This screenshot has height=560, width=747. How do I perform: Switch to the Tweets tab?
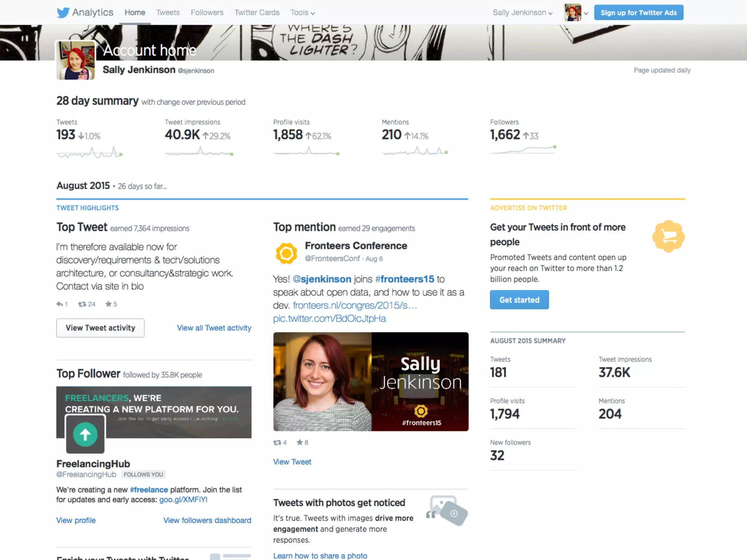pyautogui.click(x=168, y=12)
